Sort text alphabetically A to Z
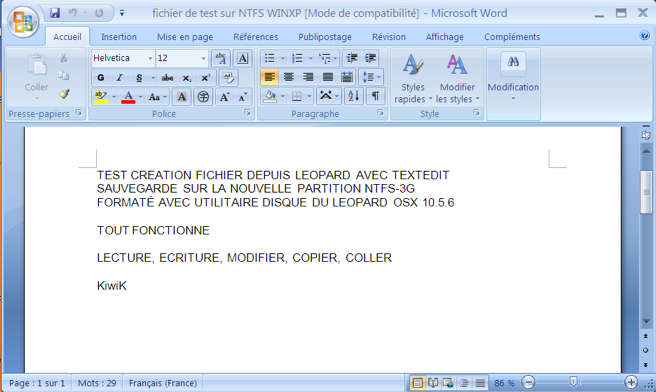The image size is (656, 392). point(354,97)
